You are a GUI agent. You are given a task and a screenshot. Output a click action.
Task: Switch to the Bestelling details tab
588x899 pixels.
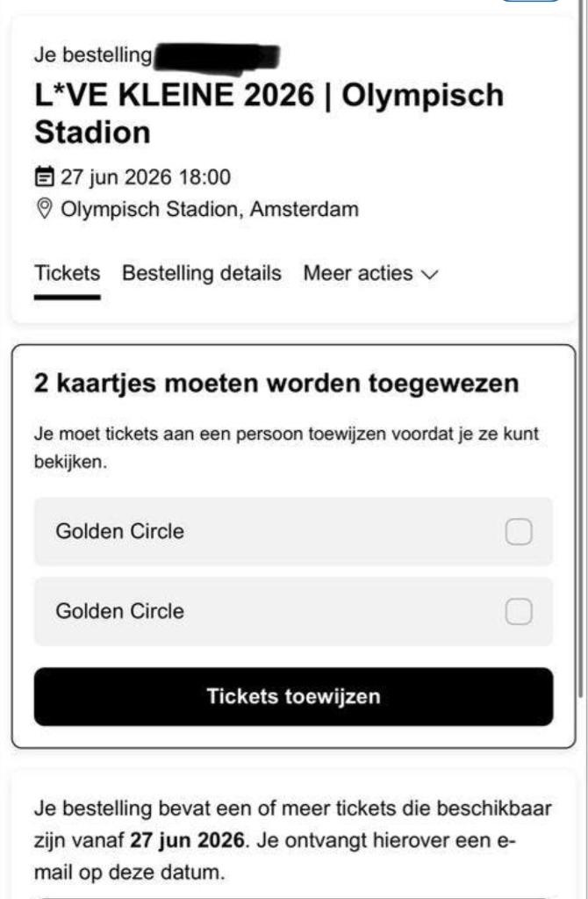202,273
